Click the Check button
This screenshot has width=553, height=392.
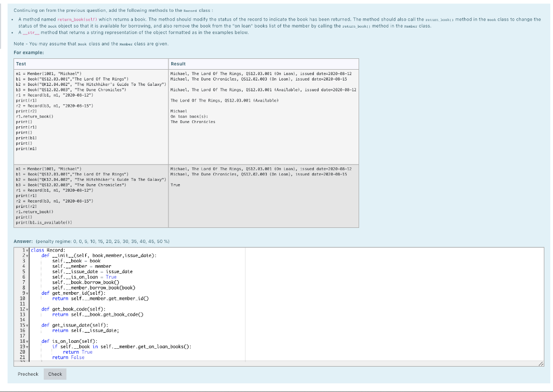click(55, 374)
